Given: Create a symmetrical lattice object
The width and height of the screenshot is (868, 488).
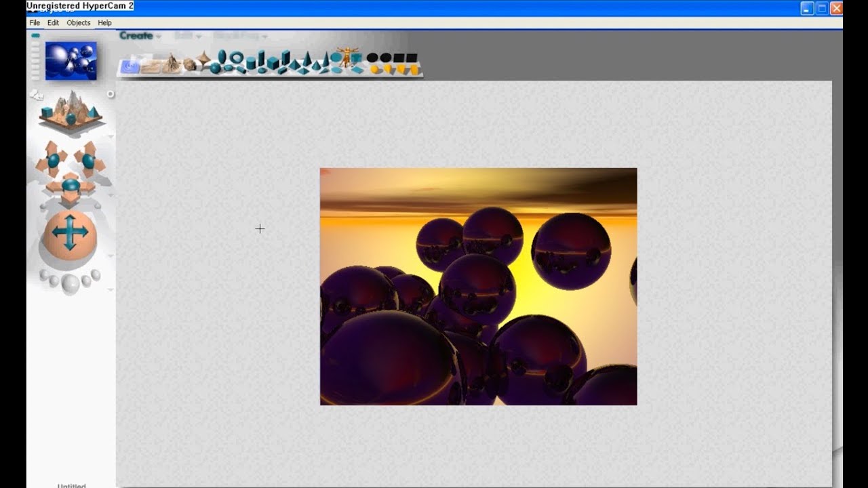Looking at the screenshot, I should coord(203,59).
